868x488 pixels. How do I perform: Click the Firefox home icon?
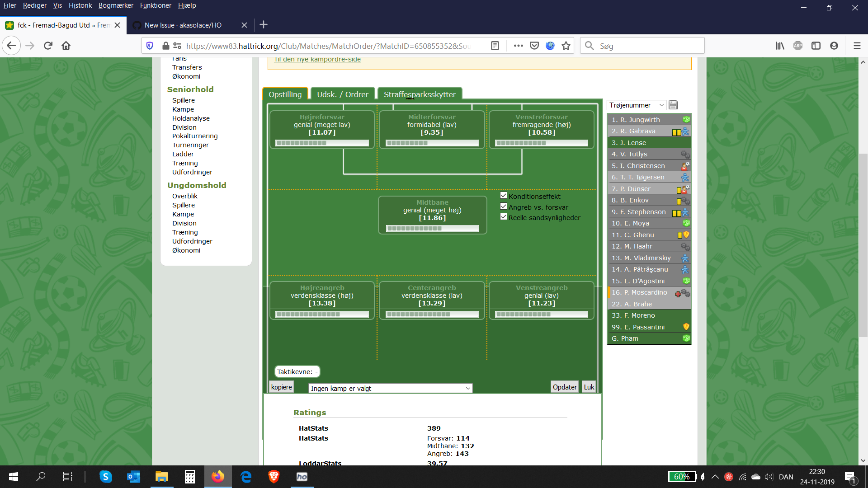tap(66, 46)
